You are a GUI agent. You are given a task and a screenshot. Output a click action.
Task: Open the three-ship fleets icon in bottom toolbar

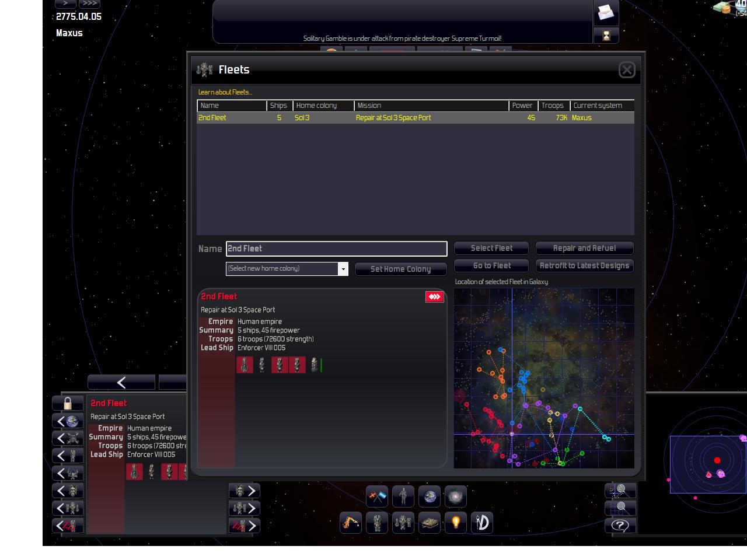click(403, 523)
